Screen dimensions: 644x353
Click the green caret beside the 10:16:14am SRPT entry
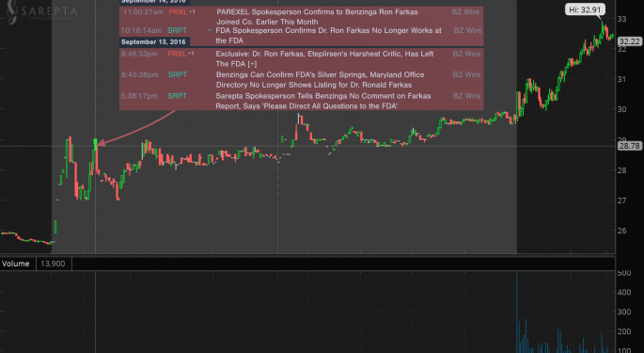(x=209, y=30)
